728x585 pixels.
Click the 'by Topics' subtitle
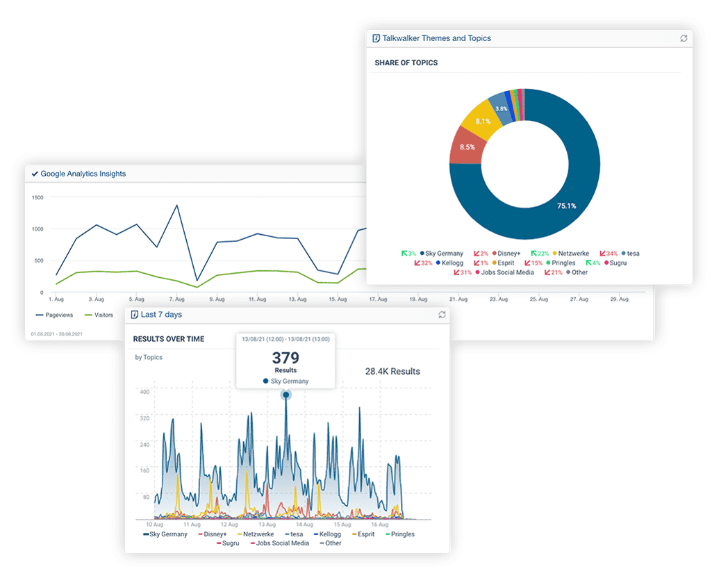click(x=149, y=358)
